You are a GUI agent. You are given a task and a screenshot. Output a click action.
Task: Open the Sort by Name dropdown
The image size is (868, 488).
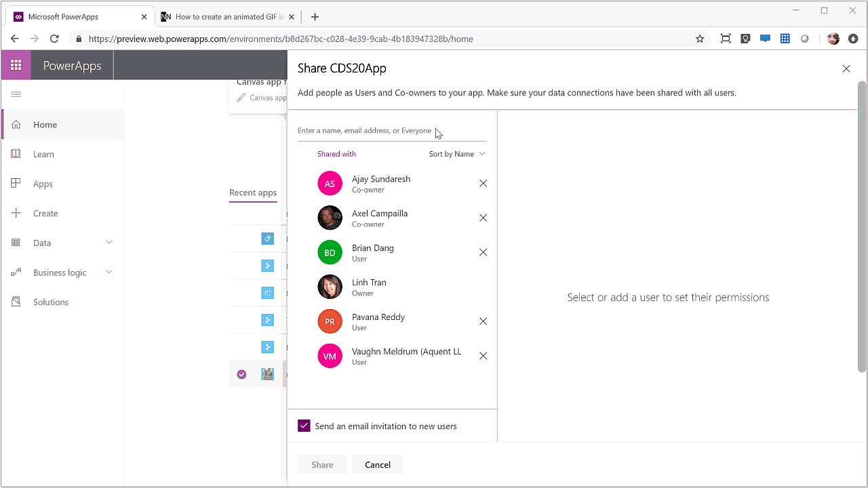456,154
